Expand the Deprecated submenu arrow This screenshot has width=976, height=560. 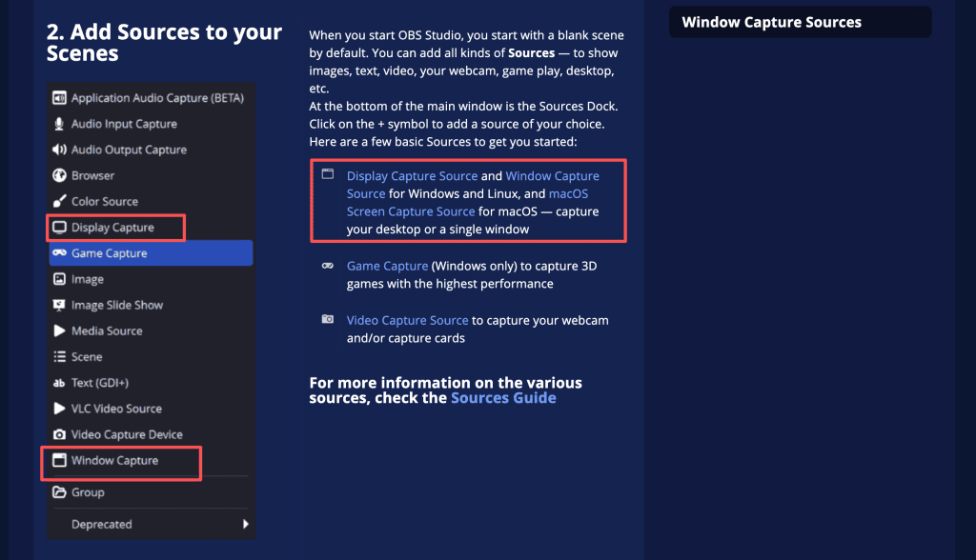click(x=245, y=524)
